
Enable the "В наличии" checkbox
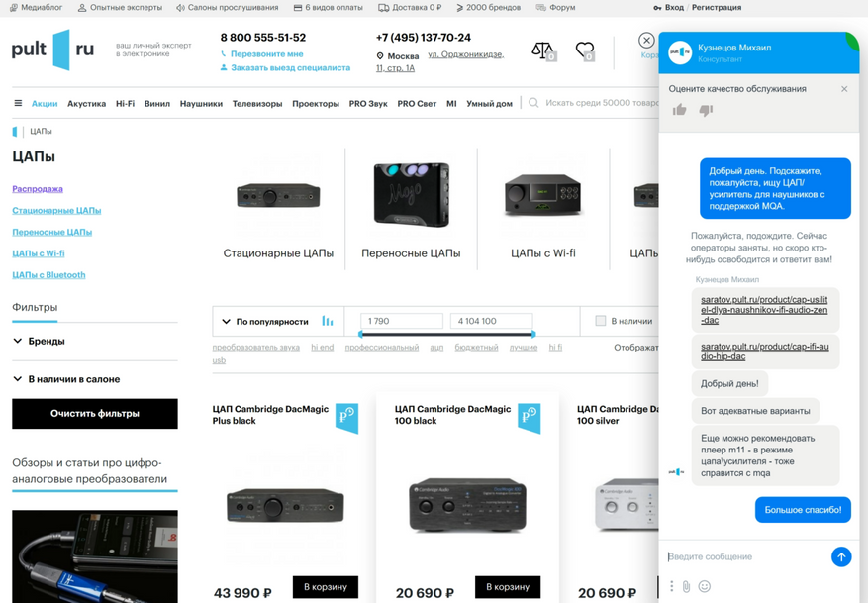[x=600, y=321]
